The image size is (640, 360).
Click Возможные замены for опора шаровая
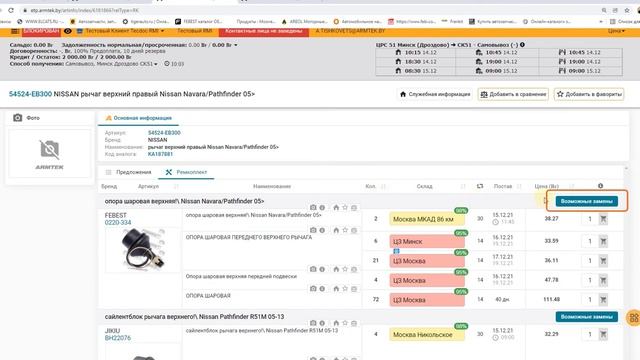pos(587,201)
